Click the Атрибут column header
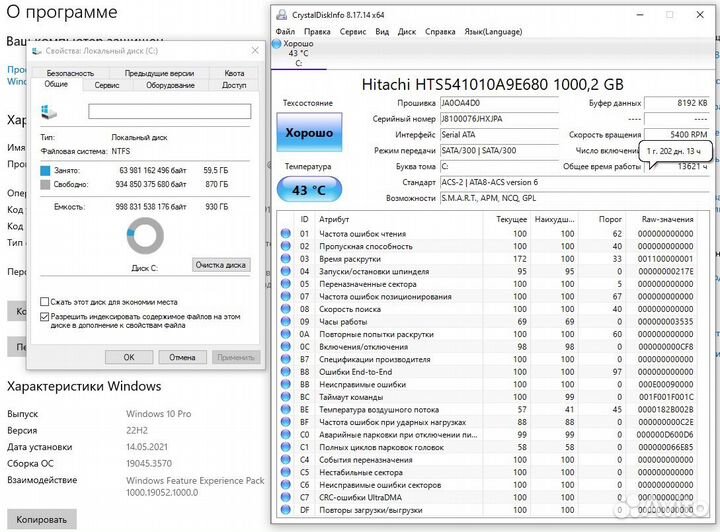Viewport: 720px width, 532px height. (334, 219)
